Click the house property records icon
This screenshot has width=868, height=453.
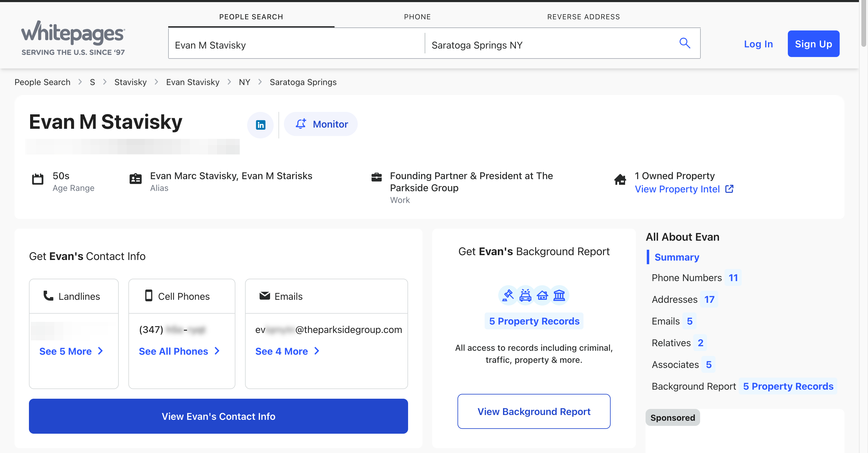pos(542,296)
